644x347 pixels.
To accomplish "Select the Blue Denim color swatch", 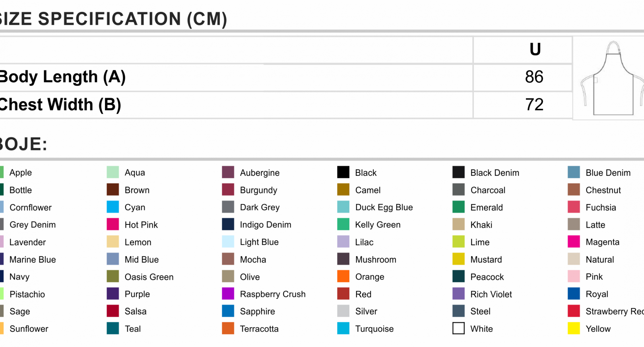I will click(574, 172).
